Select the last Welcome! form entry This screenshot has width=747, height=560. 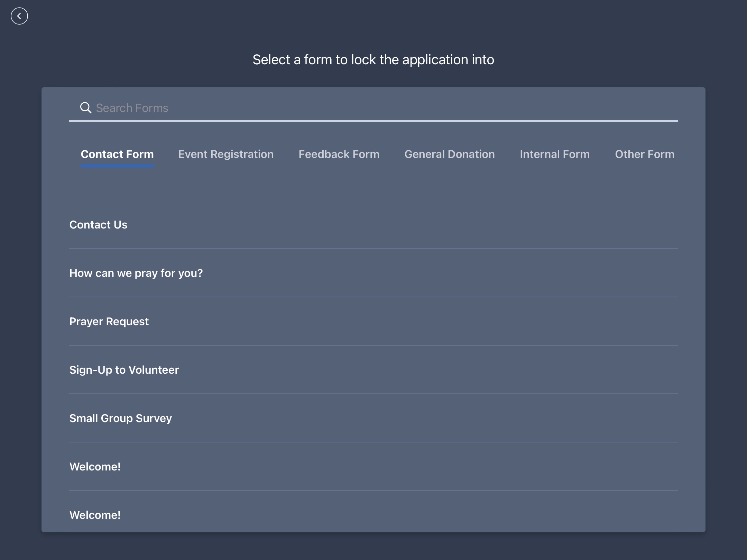pos(95,515)
